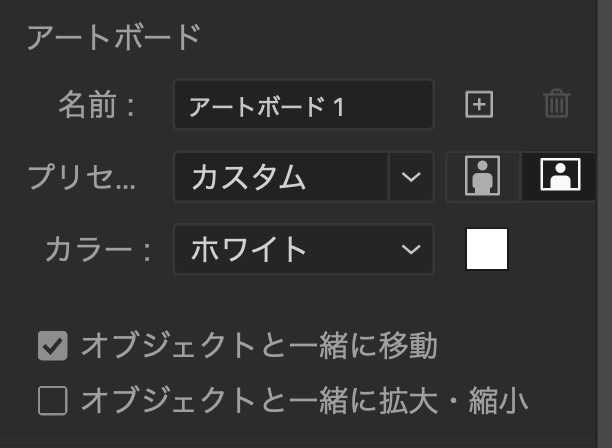Click the truncated プリセ... label

pyautogui.click(x=83, y=178)
